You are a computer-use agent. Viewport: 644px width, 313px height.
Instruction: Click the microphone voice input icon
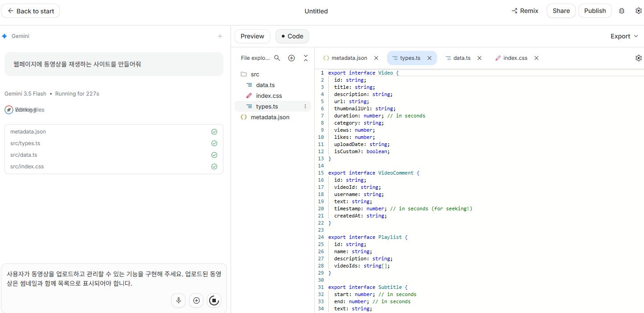point(178,300)
